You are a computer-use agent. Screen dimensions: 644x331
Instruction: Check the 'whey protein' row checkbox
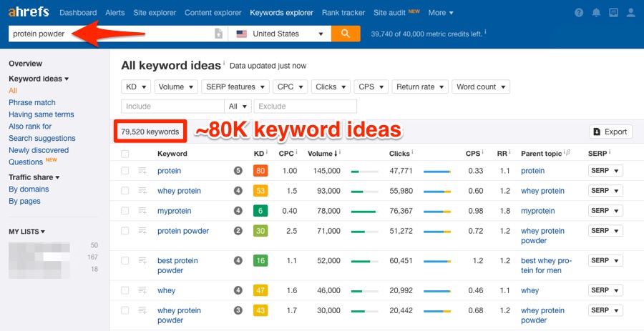tap(125, 191)
